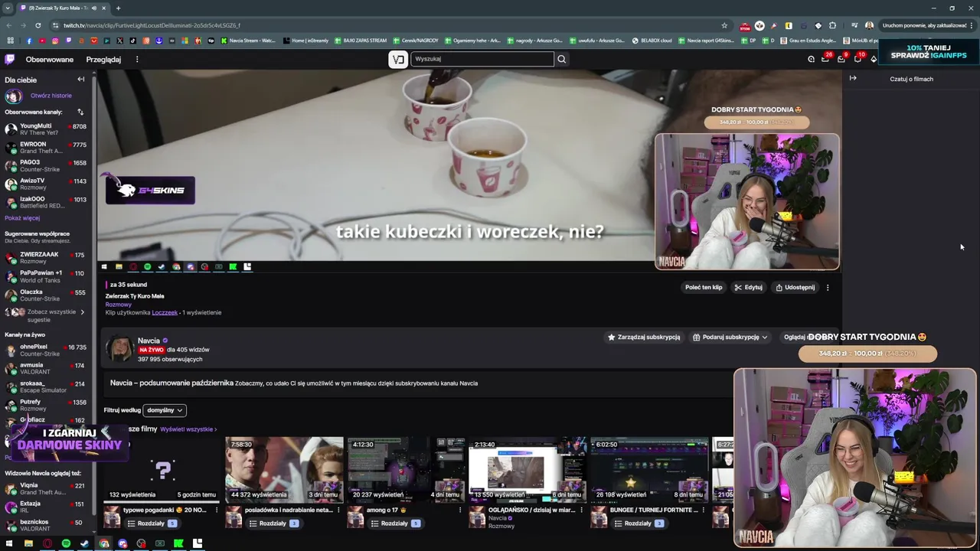
Task: Open the Chrome profile avatar
Action: pyautogui.click(x=869, y=25)
